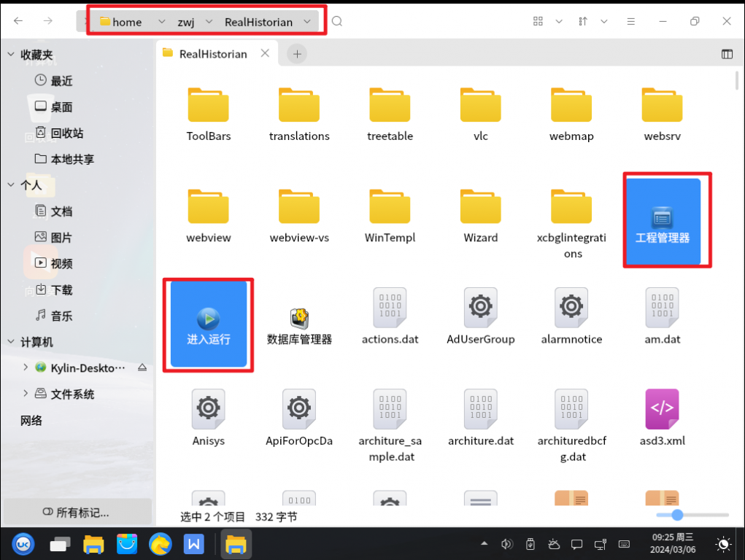Open the webmap folder

coord(571,114)
